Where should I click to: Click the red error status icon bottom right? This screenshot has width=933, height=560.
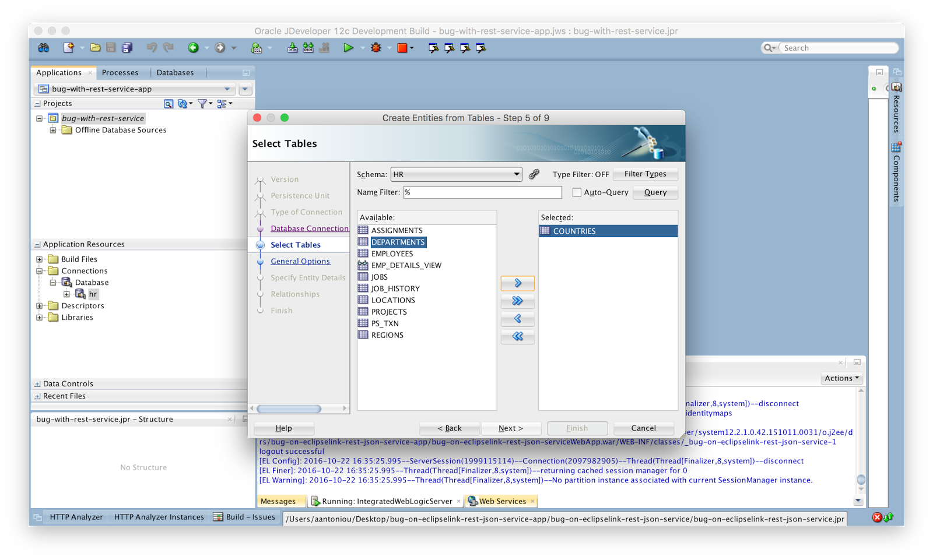pos(877,517)
